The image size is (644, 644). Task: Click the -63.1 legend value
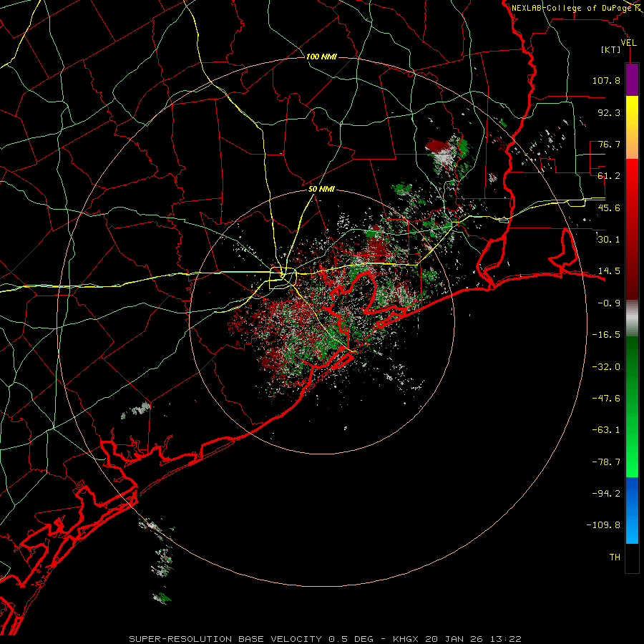pyautogui.click(x=606, y=430)
